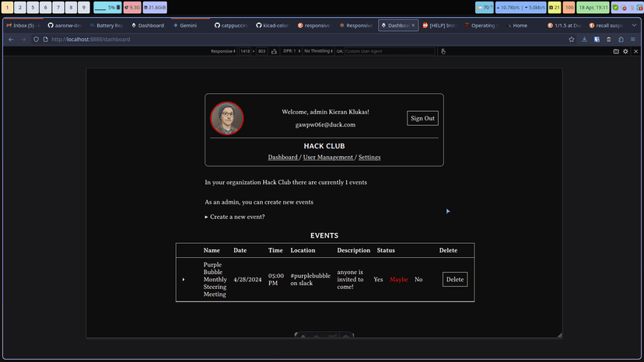Switch to the Gemini browser tab
The height and width of the screenshot is (362, 644).
click(187, 25)
